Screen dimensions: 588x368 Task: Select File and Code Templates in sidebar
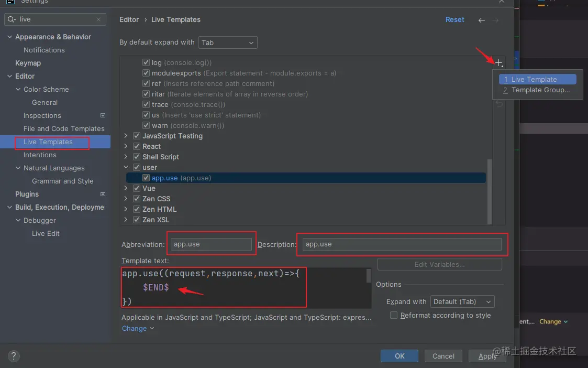pyautogui.click(x=64, y=129)
